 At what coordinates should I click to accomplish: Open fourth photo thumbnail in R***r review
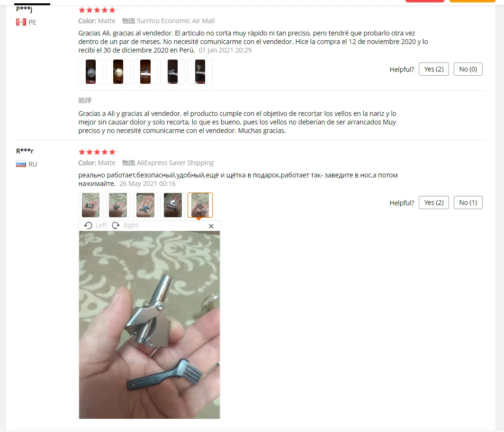pos(172,205)
